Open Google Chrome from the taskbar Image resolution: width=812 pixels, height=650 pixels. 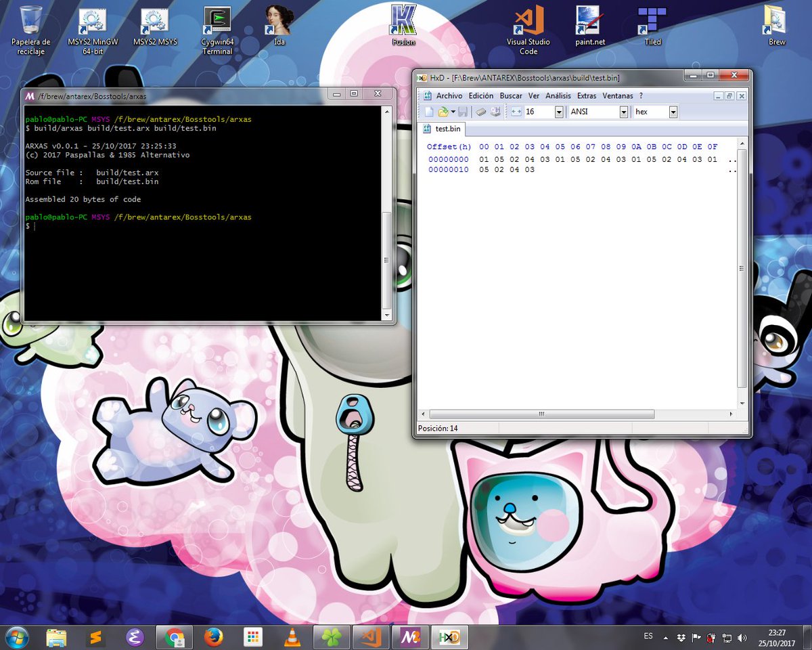click(x=175, y=637)
